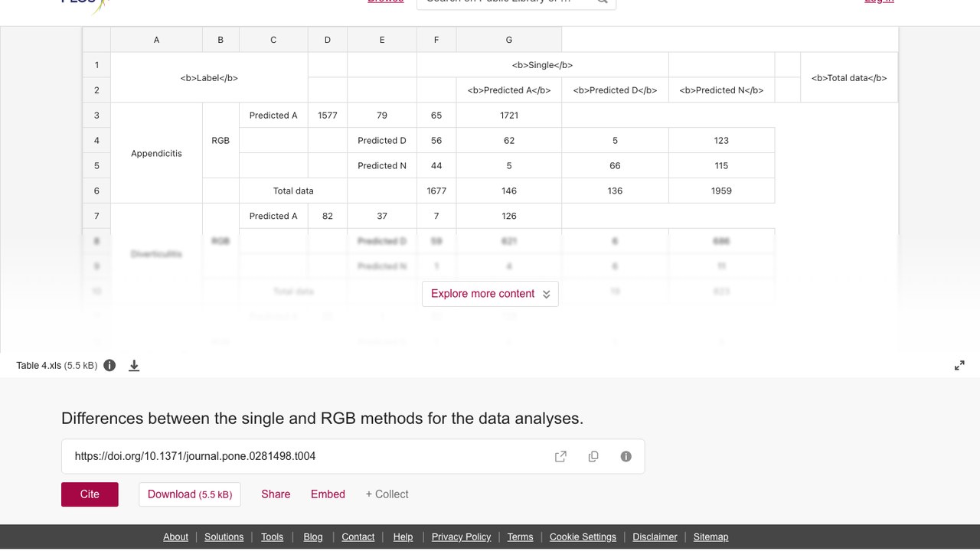This screenshot has height=551, width=980.
Task: Show DOI info via info icon
Action: click(626, 456)
